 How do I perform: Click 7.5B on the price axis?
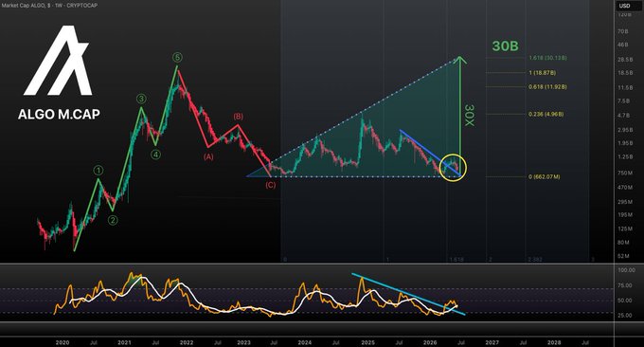(623, 101)
